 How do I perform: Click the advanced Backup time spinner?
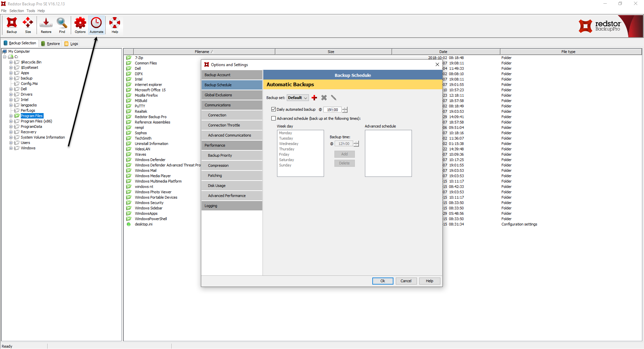point(356,144)
